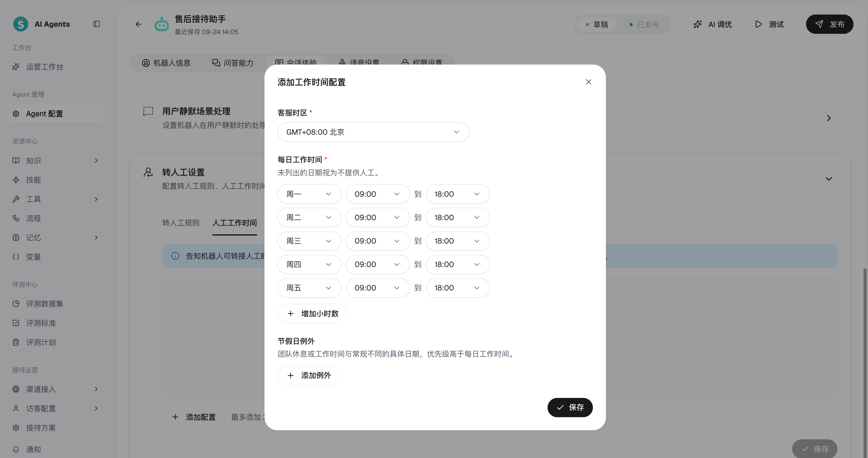The image size is (868, 458).
Task: Click the back arrow next to 售后接待助手
Action: (138, 24)
